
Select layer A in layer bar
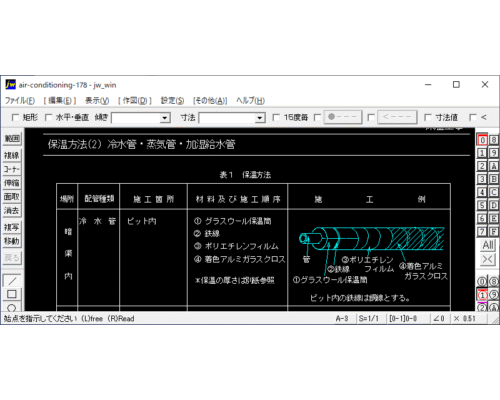494,166
